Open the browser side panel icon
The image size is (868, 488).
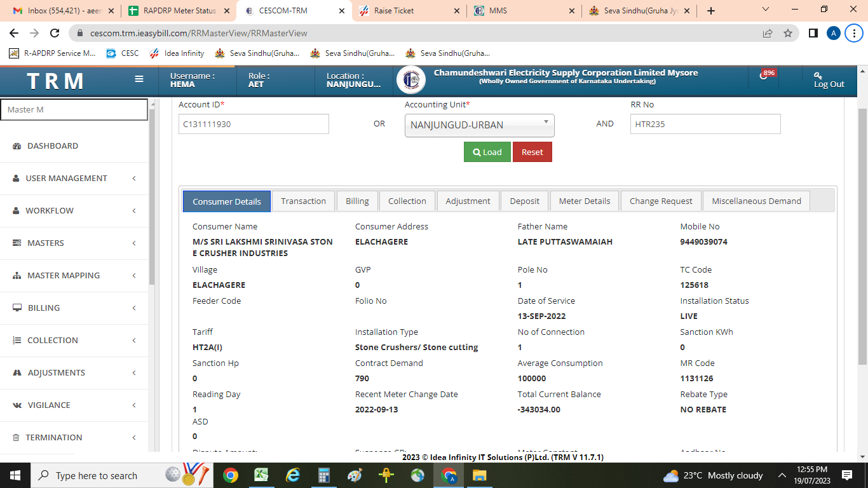coord(813,33)
